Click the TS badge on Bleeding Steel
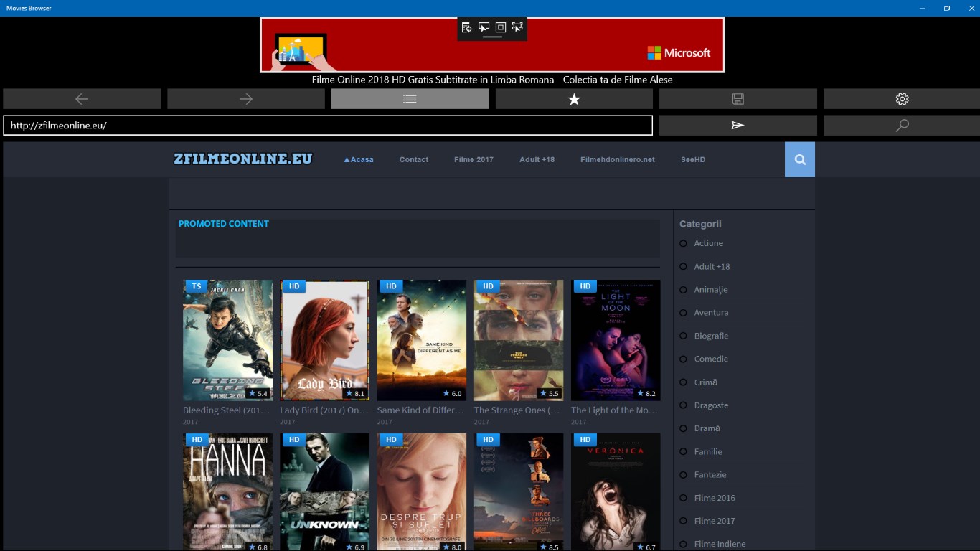The width and height of the screenshot is (980, 551). point(196,286)
